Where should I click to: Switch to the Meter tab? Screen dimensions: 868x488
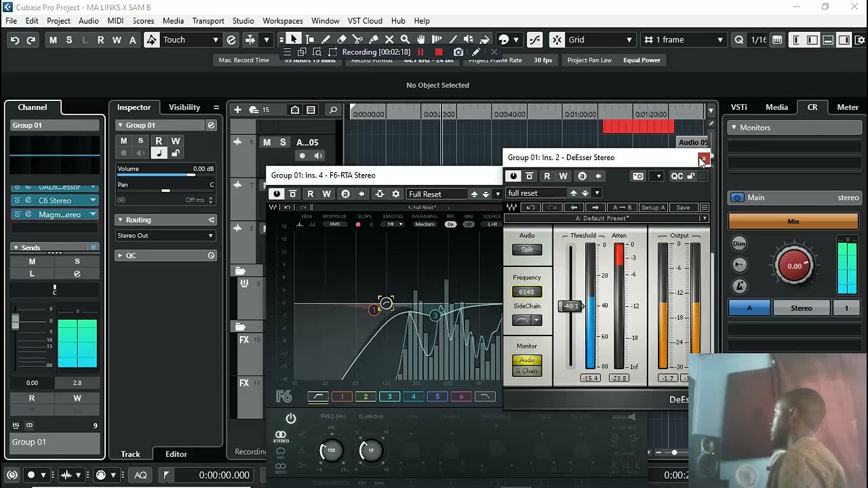848,107
